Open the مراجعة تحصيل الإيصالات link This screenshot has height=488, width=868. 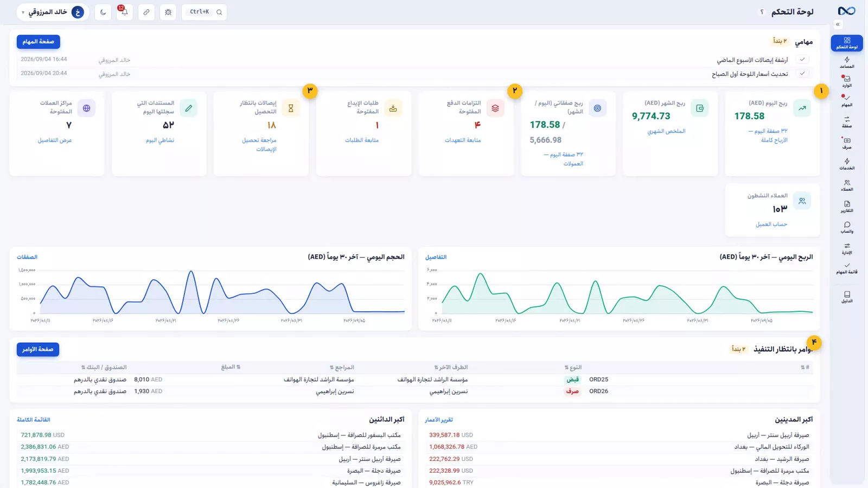[259, 144]
